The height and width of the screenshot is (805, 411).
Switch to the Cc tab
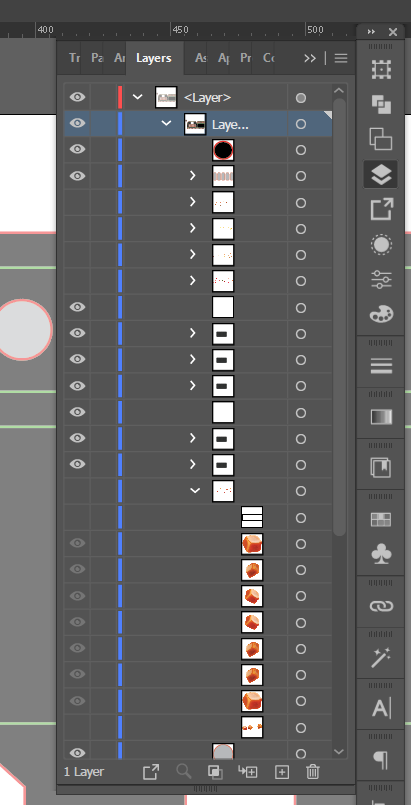[268, 58]
